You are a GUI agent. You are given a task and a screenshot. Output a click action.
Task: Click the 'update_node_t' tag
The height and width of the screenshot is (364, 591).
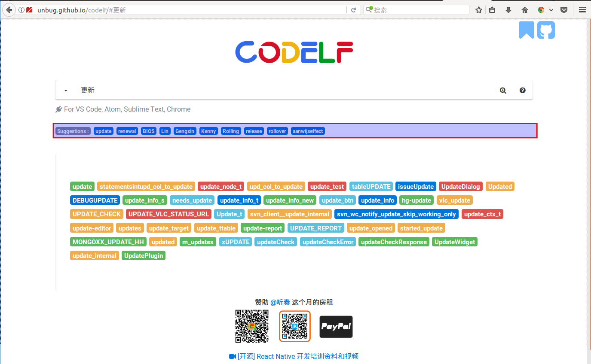pyautogui.click(x=221, y=186)
